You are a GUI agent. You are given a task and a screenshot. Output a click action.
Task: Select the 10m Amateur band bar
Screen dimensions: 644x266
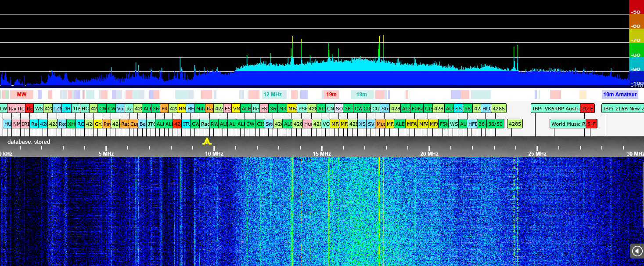pyautogui.click(x=619, y=95)
